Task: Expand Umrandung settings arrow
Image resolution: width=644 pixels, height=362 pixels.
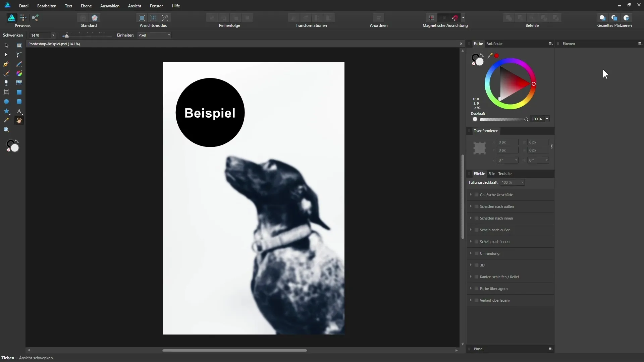Action: (471, 253)
